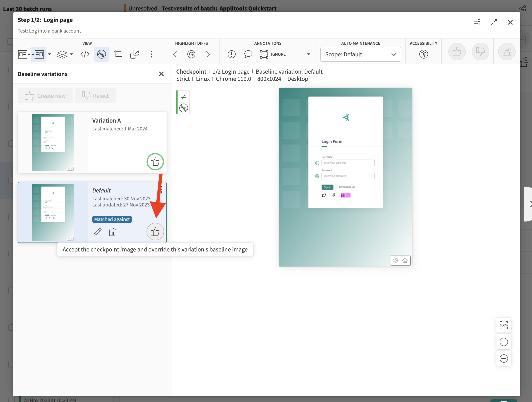Toggle baseline variations A/B view button

pyautogui.click(x=101, y=54)
